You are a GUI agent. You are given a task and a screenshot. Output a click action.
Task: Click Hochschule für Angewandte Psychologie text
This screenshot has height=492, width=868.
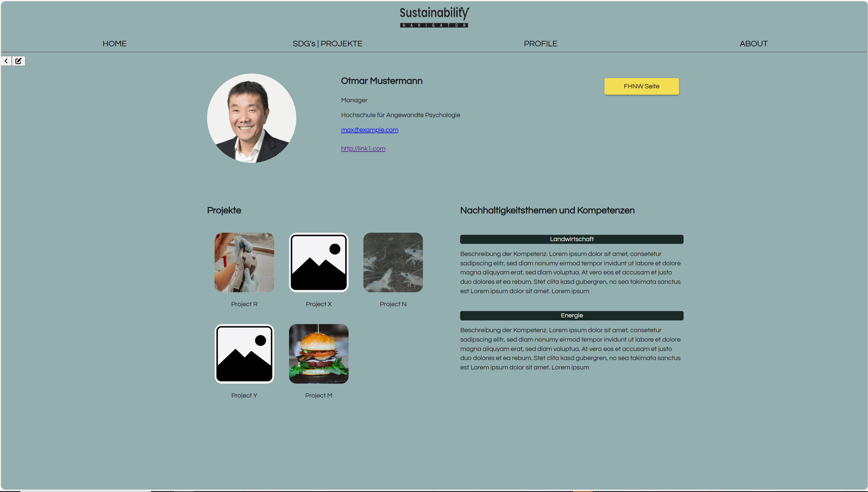tap(400, 115)
